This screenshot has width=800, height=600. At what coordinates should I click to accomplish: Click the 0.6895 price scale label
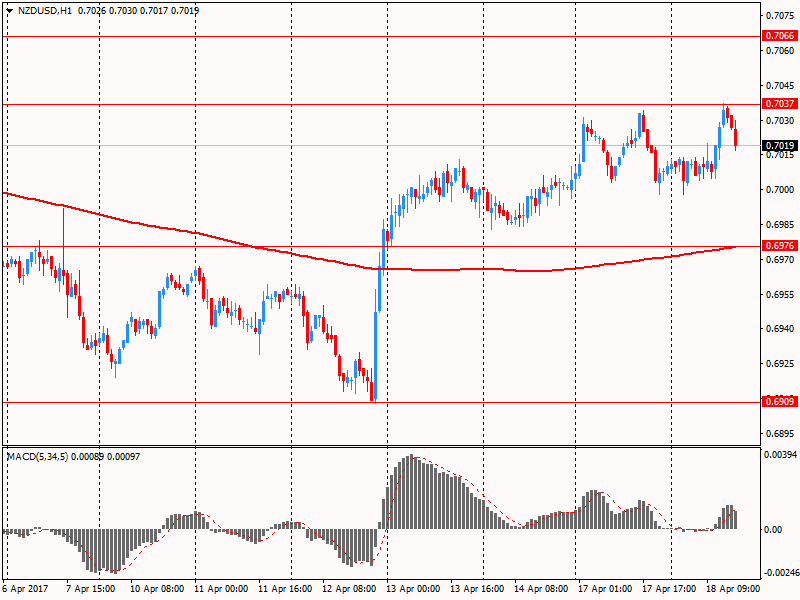pos(780,434)
